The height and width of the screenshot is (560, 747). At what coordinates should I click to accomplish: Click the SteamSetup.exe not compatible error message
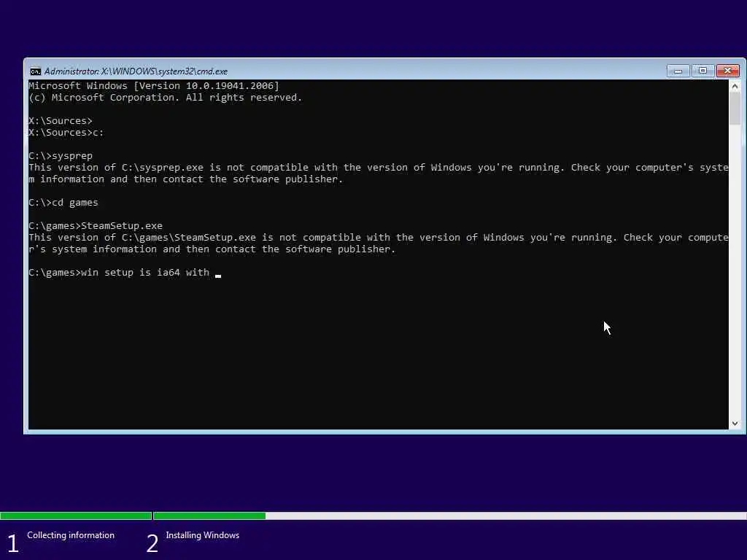tap(379, 244)
